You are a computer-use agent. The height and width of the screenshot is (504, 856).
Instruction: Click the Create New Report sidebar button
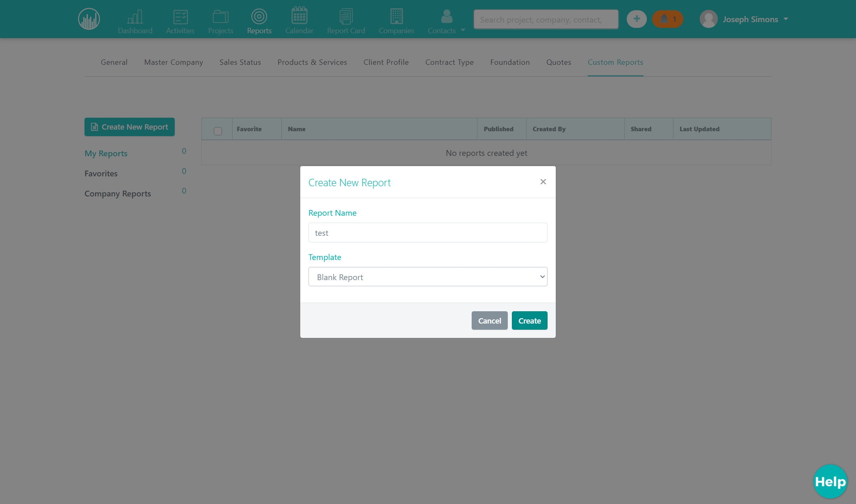click(x=130, y=127)
